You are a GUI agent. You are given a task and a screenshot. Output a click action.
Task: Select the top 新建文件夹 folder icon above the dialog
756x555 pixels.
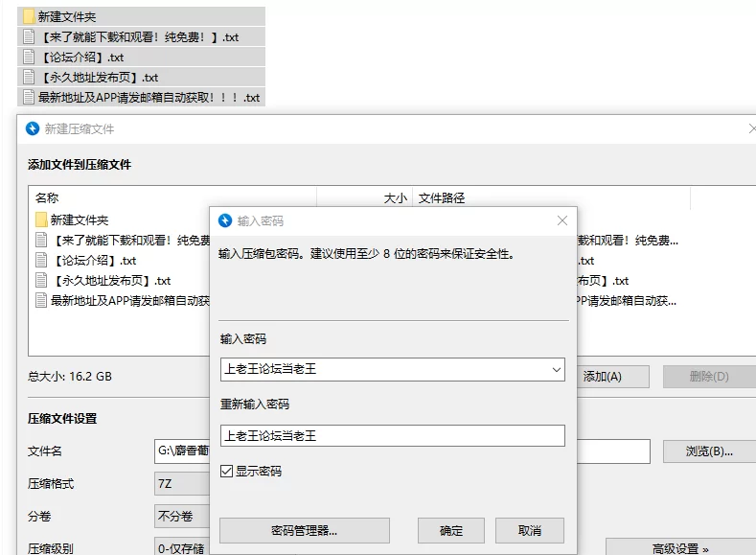pos(29,16)
